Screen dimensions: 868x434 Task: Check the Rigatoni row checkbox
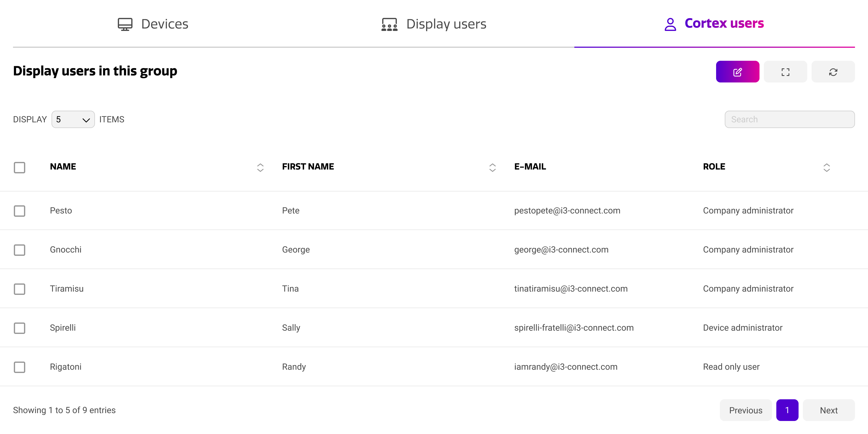pyautogui.click(x=20, y=367)
